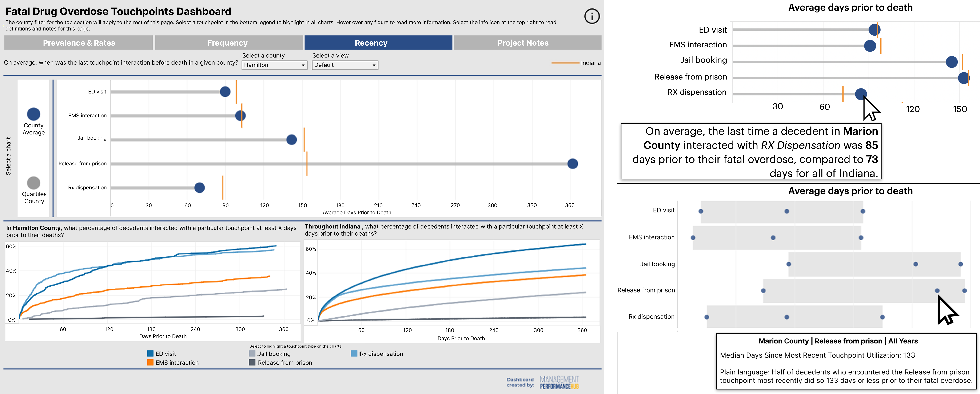The height and width of the screenshot is (394, 980).
Task: Select Release from prison county average dot
Action: [x=573, y=164]
